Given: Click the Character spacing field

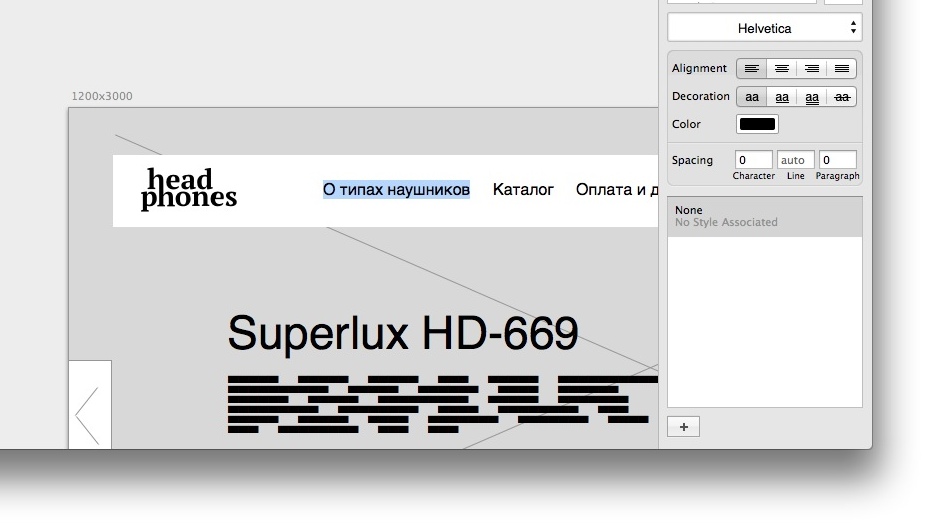Looking at the screenshot, I should 754,160.
